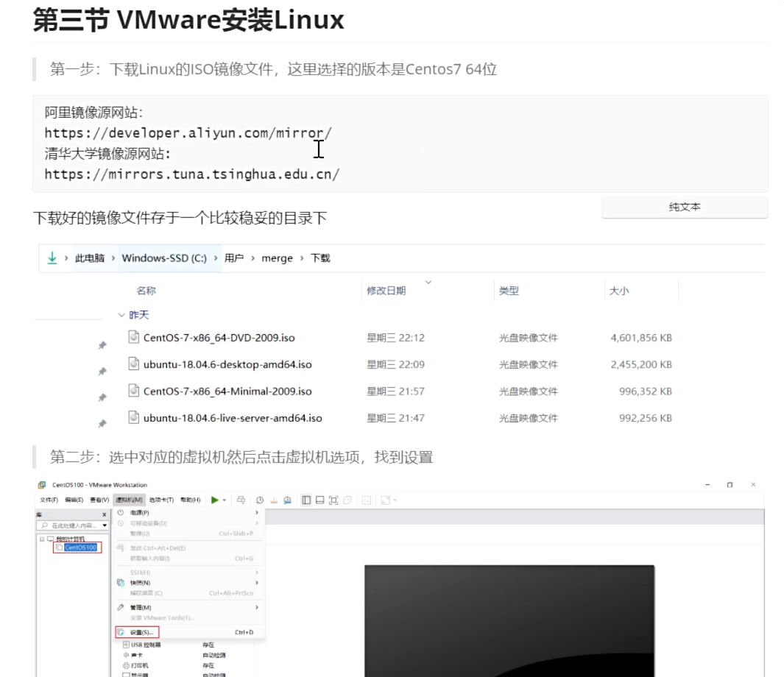This screenshot has width=784, height=677.
Task: Expand the chevron after merge breadcrumb
Action: pos(302,258)
